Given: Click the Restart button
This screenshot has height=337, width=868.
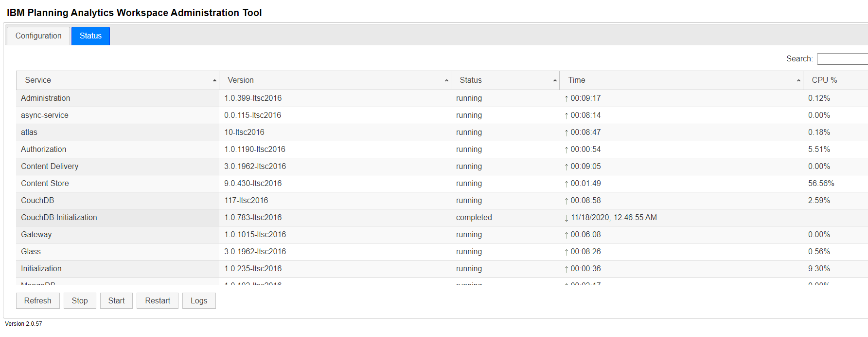Looking at the screenshot, I should [x=158, y=301].
